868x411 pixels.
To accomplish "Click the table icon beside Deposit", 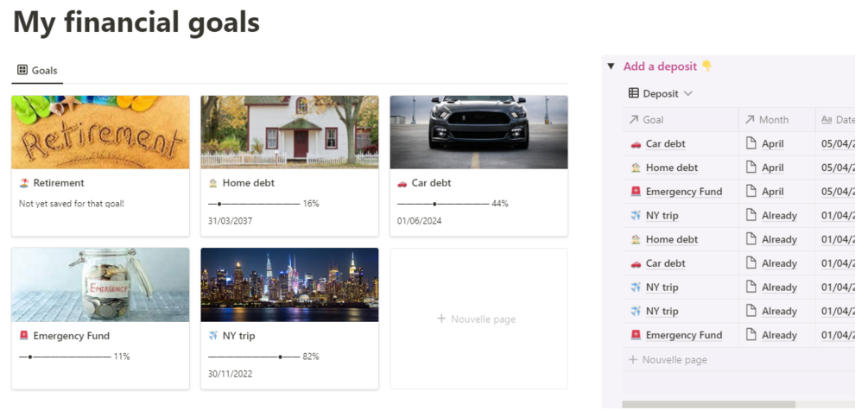I will pos(634,93).
